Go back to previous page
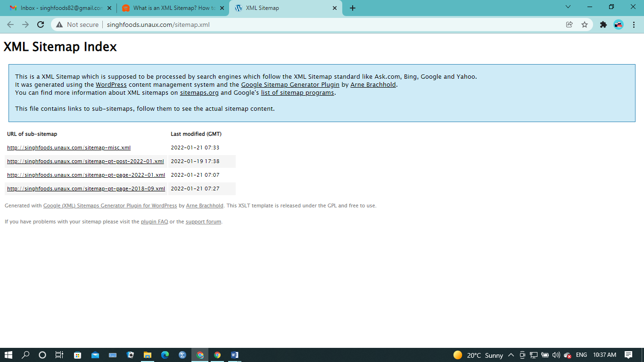Image resolution: width=644 pixels, height=362 pixels. (10, 25)
